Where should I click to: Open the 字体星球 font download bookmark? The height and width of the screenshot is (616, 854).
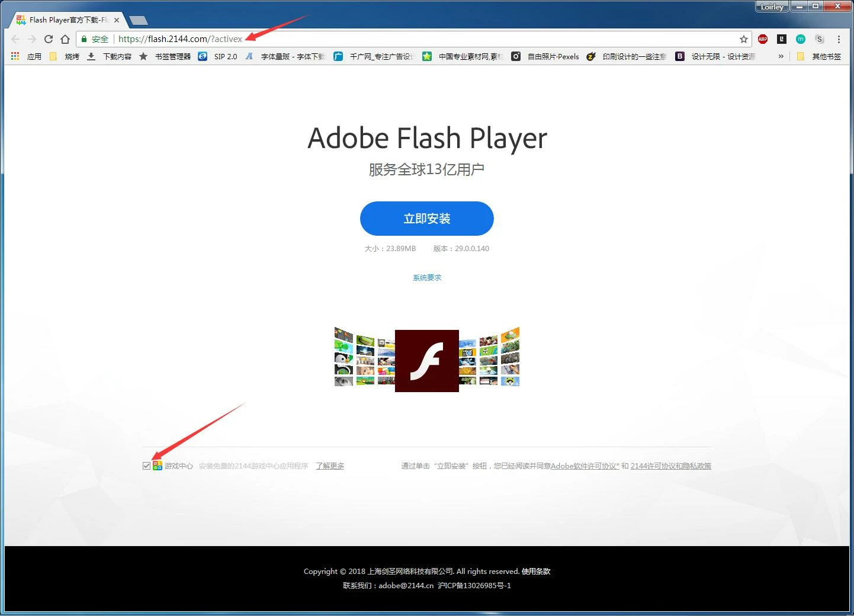pos(285,56)
